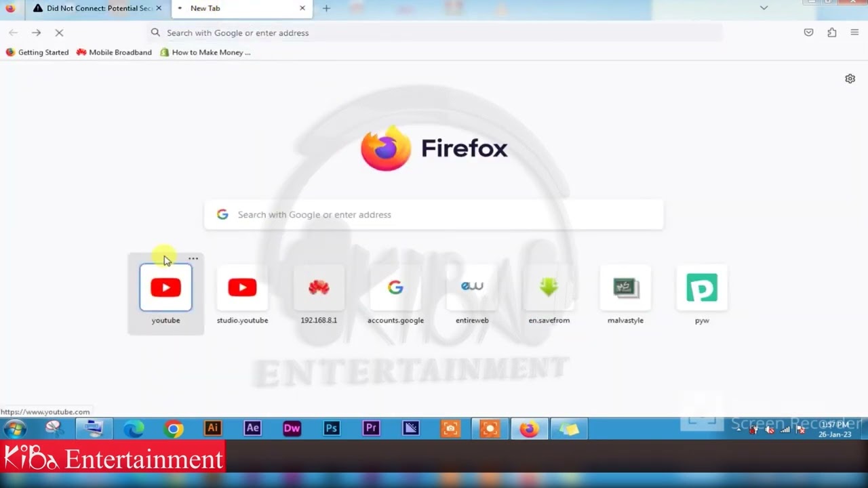The width and height of the screenshot is (868, 488).
Task: Go forward with the forward arrow
Action: click(x=36, y=33)
